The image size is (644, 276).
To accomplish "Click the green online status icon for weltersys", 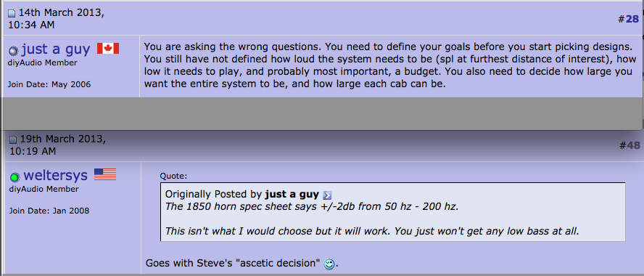I will point(15,177).
